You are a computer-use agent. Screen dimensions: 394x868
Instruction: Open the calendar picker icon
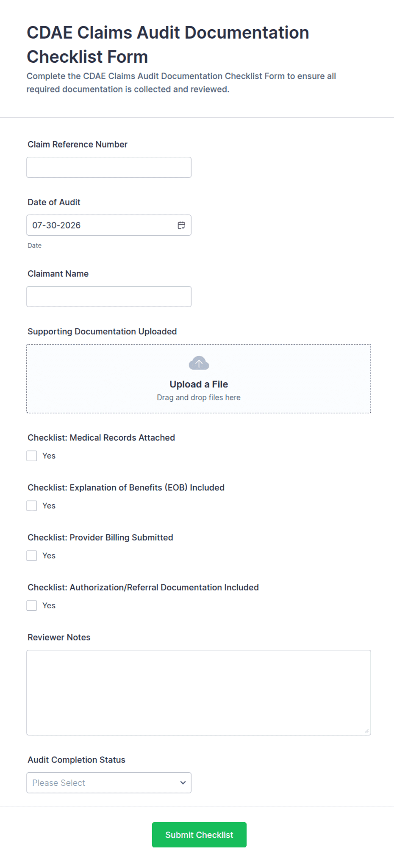pos(181,225)
